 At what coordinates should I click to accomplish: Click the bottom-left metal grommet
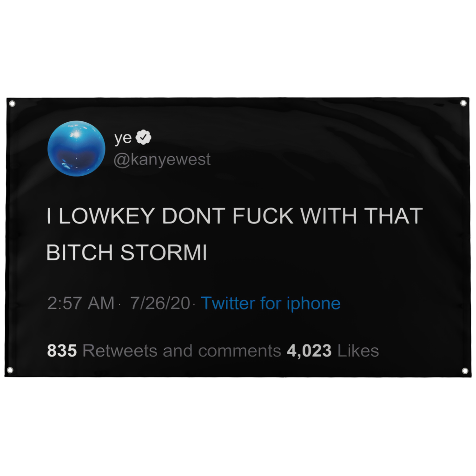(10, 370)
